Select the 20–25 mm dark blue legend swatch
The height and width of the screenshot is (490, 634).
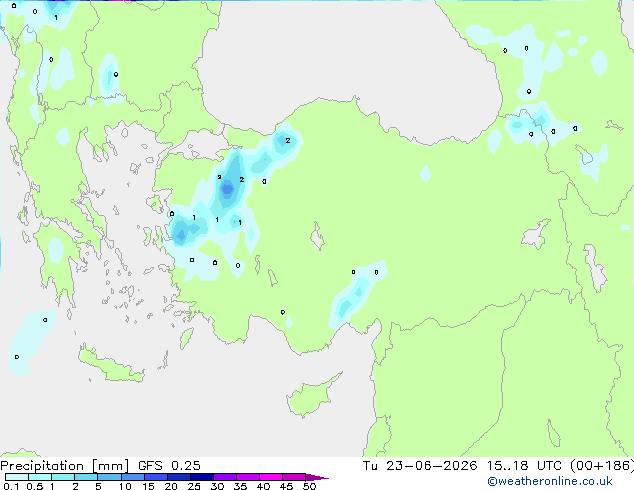[179, 477]
